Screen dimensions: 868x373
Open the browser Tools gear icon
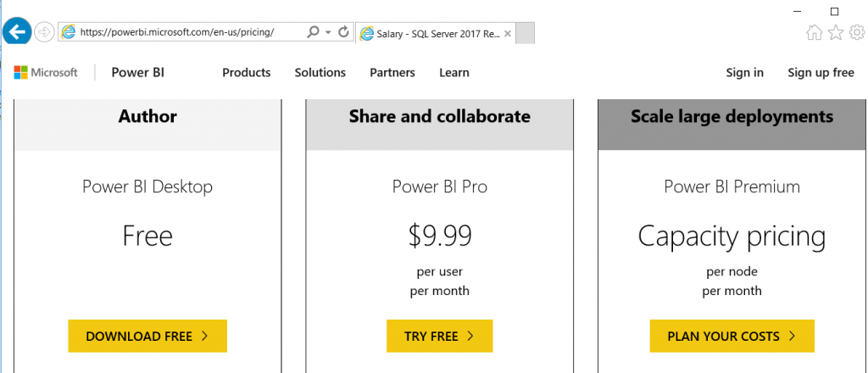tap(857, 32)
